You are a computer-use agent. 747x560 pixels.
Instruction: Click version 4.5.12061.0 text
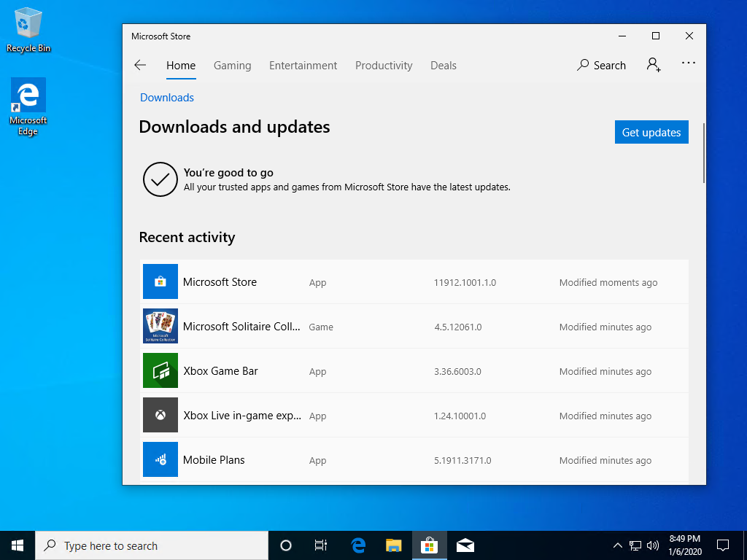pyautogui.click(x=458, y=327)
